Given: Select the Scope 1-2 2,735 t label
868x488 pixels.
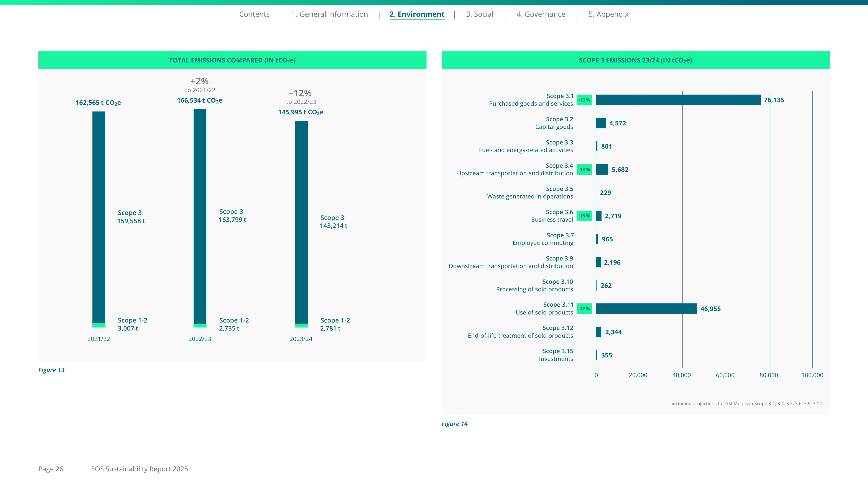Looking at the screenshot, I should point(234,324).
